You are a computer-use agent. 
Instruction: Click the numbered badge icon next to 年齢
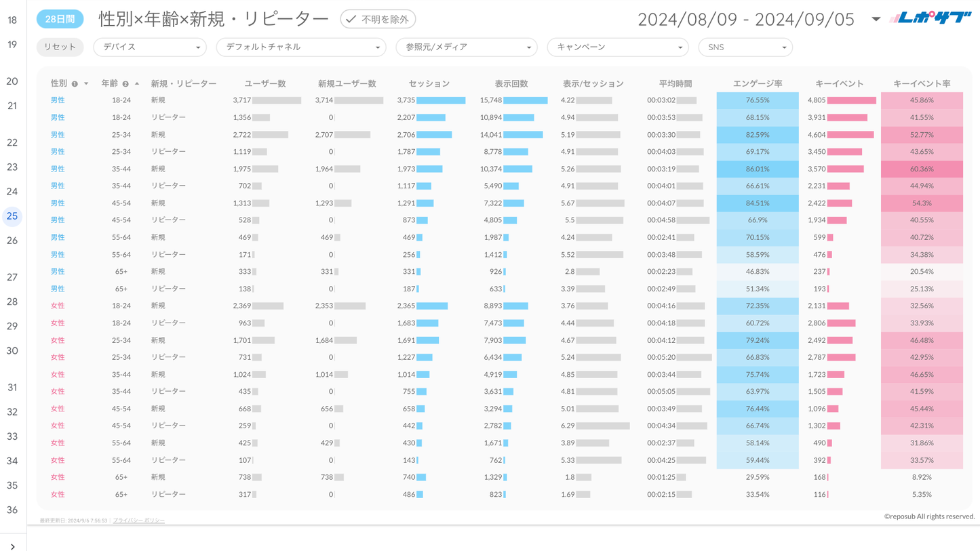[125, 84]
